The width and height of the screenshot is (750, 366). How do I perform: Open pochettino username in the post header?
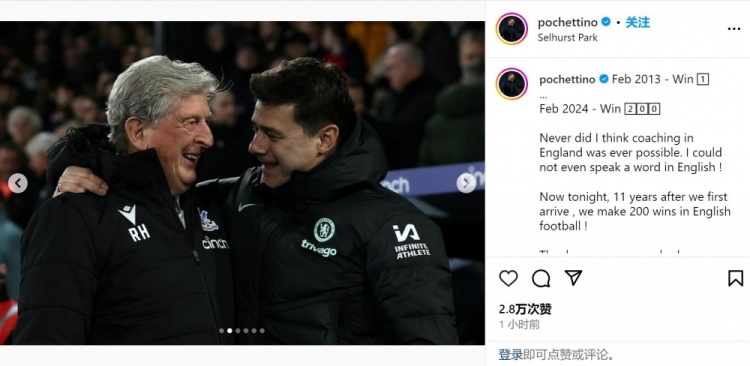click(567, 22)
